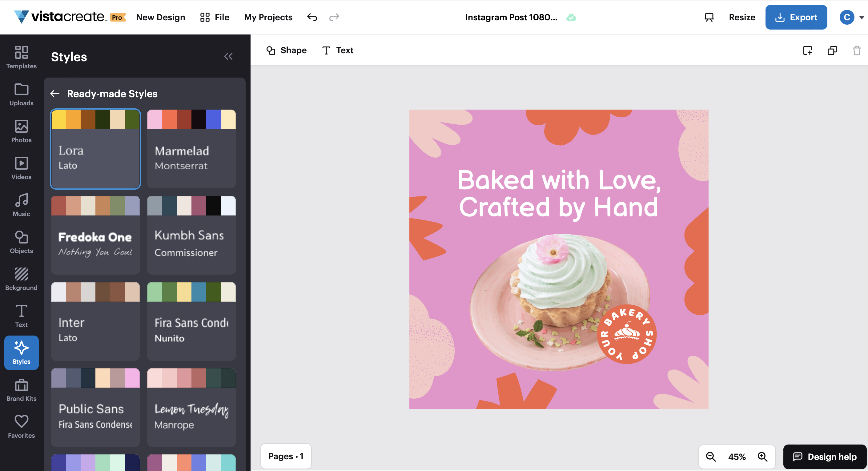Zoom in on the canvas
The image size is (868, 471).
tap(762, 457)
